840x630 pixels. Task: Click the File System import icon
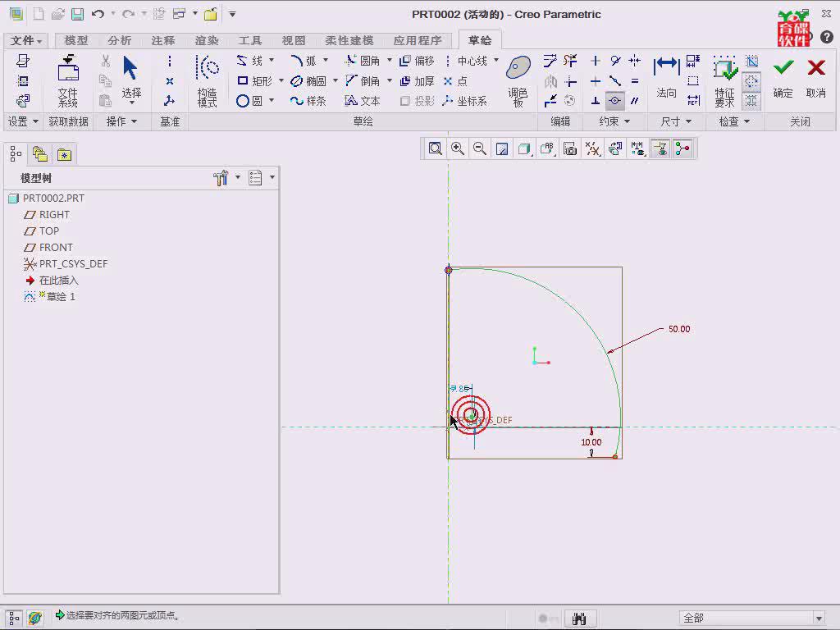click(68, 80)
